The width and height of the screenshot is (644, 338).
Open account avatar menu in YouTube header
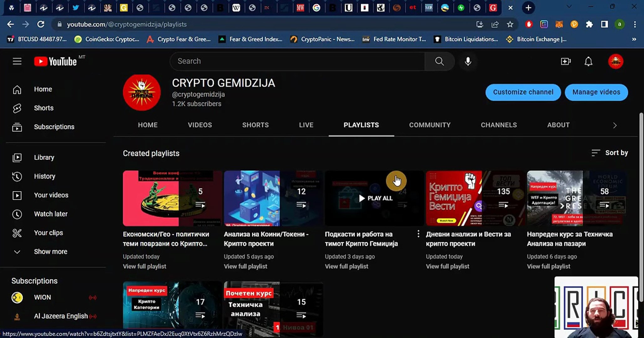tap(616, 61)
